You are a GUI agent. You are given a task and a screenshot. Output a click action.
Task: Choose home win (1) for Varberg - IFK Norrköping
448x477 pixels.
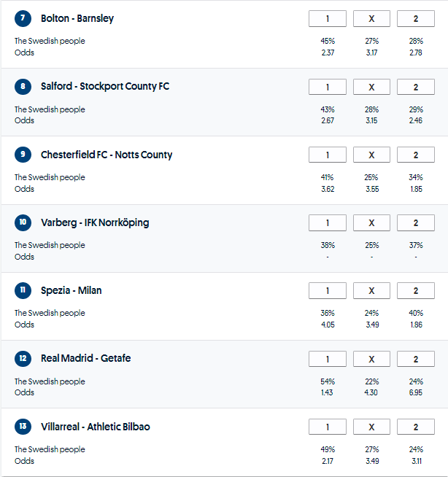coord(327,223)
